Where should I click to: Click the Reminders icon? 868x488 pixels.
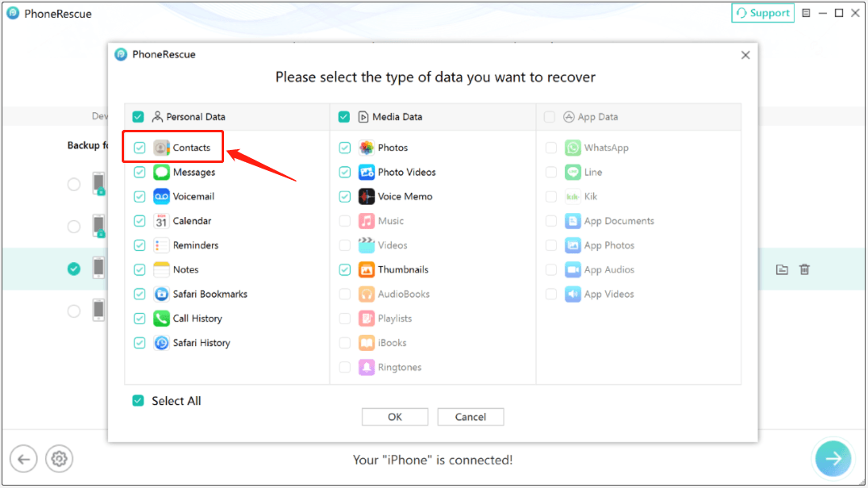tap(161, 245)
